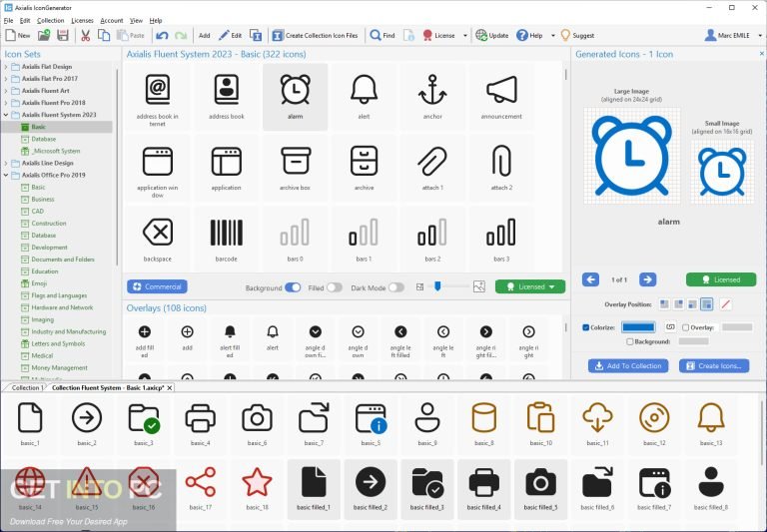Select the bottom-right overlay position

pyautogui.click(x=706, y=304)
